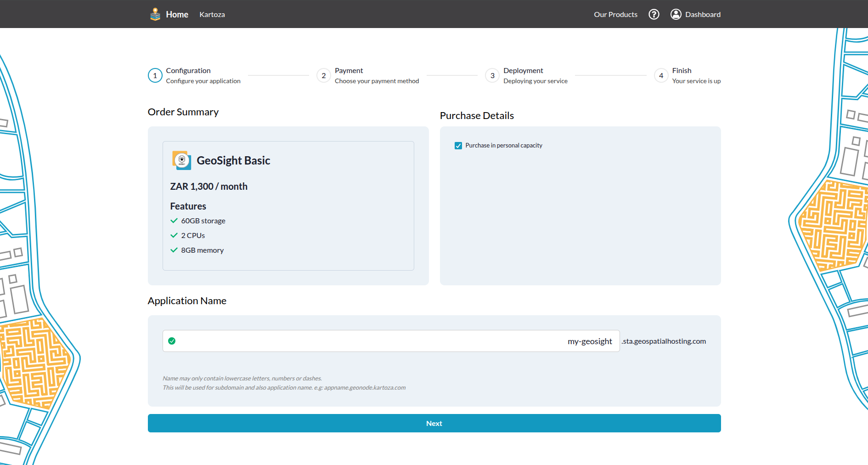
Task: Jump to step 3 Deployment
Action: pyautogui.click(x=492, y=75)
